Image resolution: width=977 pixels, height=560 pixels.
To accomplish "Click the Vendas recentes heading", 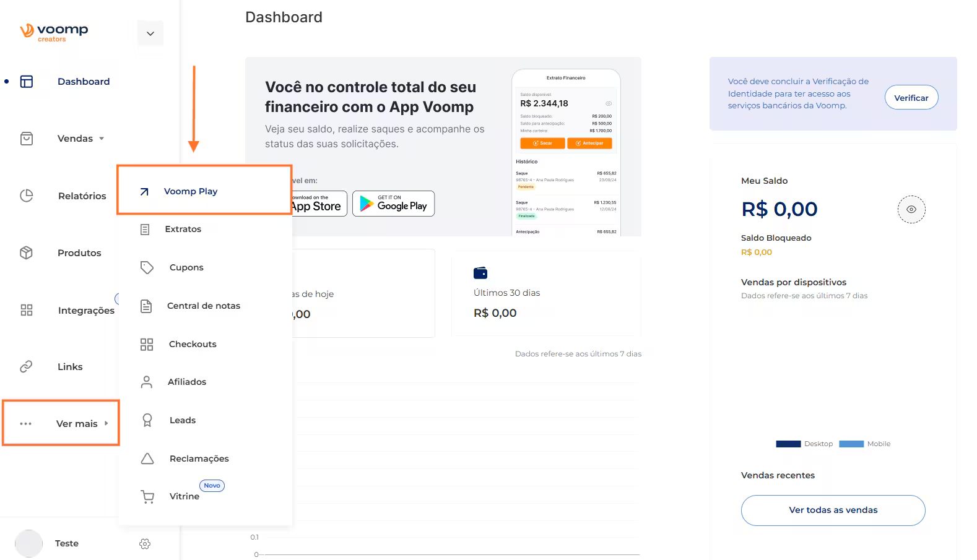I will click(778, 475).
